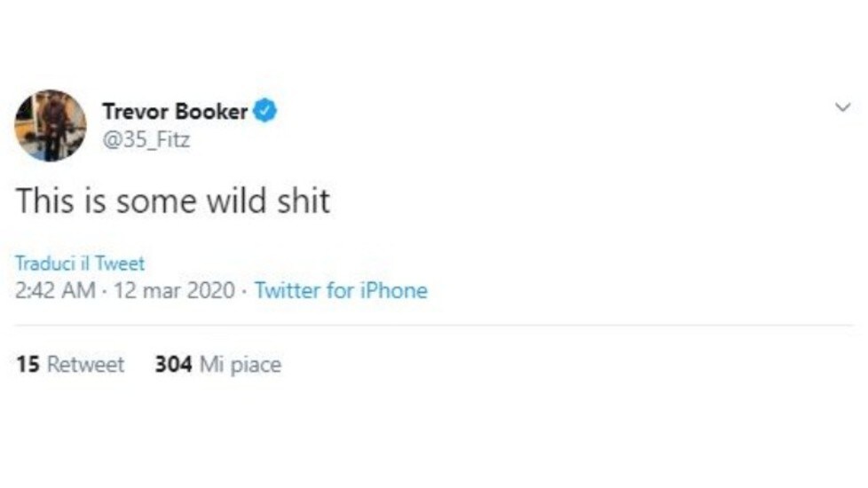Click the 12 mar 2020 date
868x488 pixels.
coord(174,290)
